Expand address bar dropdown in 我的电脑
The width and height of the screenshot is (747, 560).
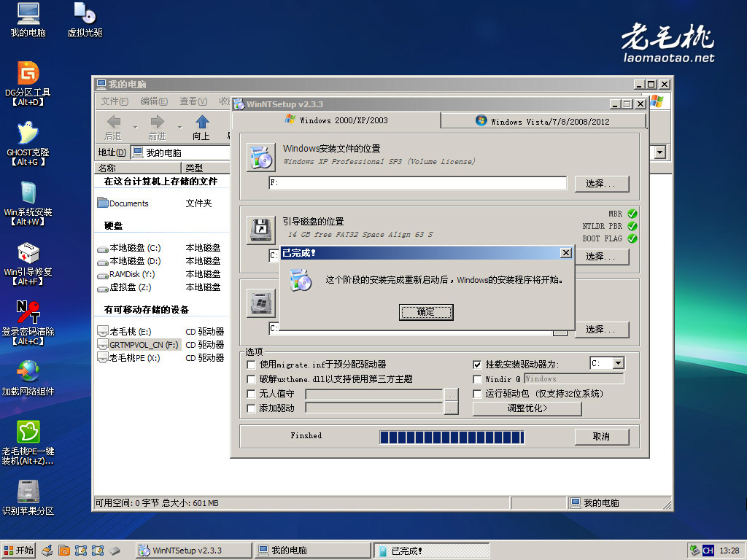pyautogui.click(x=659, y=152)
